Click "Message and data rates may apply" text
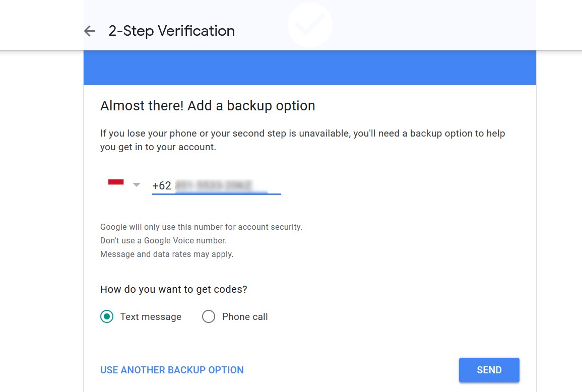 (x=167, y=254)
